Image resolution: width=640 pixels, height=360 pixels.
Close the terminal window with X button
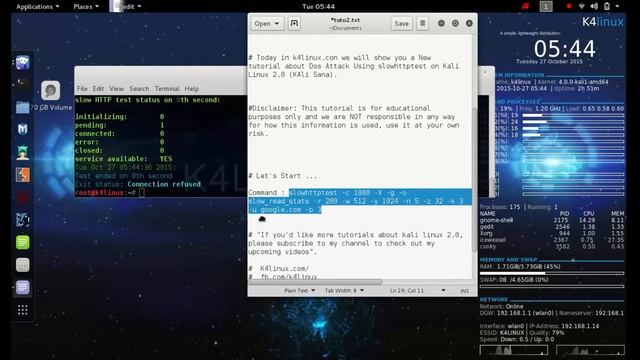(x=485, y=72)
